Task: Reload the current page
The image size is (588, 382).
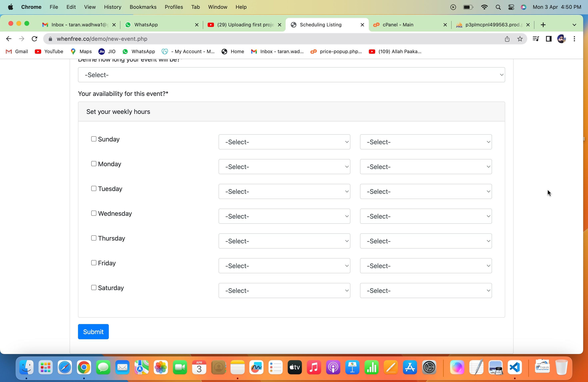Action: click(35, 39)
